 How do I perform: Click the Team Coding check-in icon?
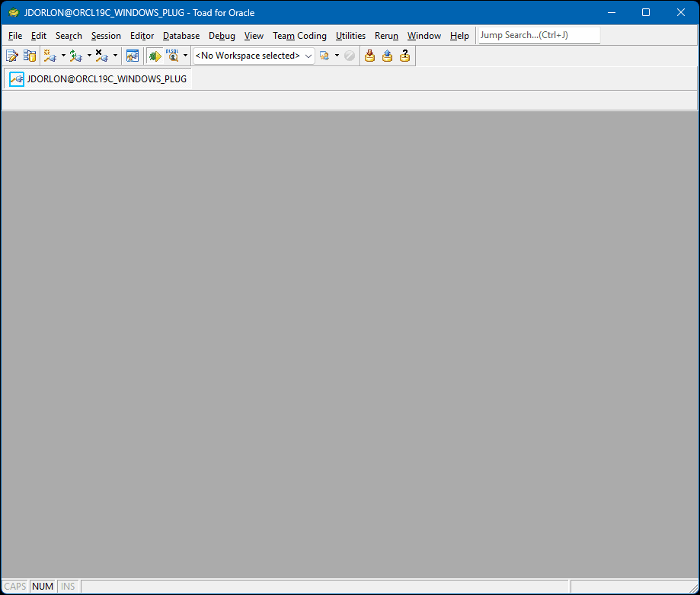point(369,56)
